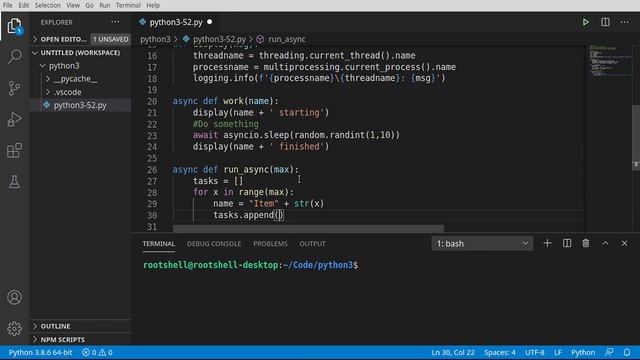The height and width of the screenshot is (360, 640).
Task: Change indentation via Spaces: 4
Action: [500, 352]
